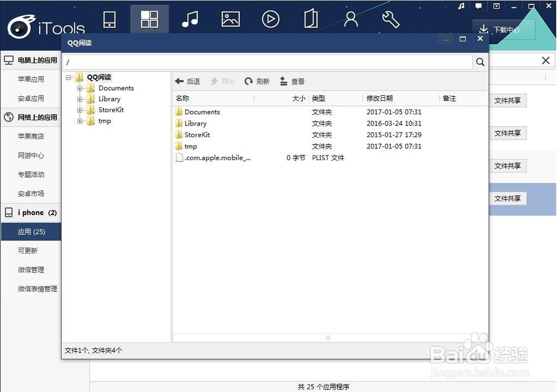Screen dimensions: 560x392
Task: Click the first 文件共享 button
Action: tap(507, 101)
